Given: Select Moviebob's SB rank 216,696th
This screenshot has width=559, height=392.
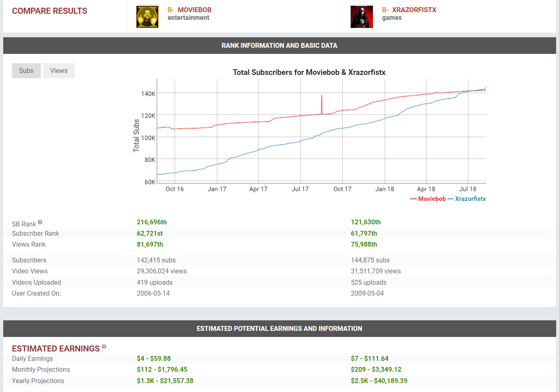Looking at the screenshot, I should coord(152,222).
